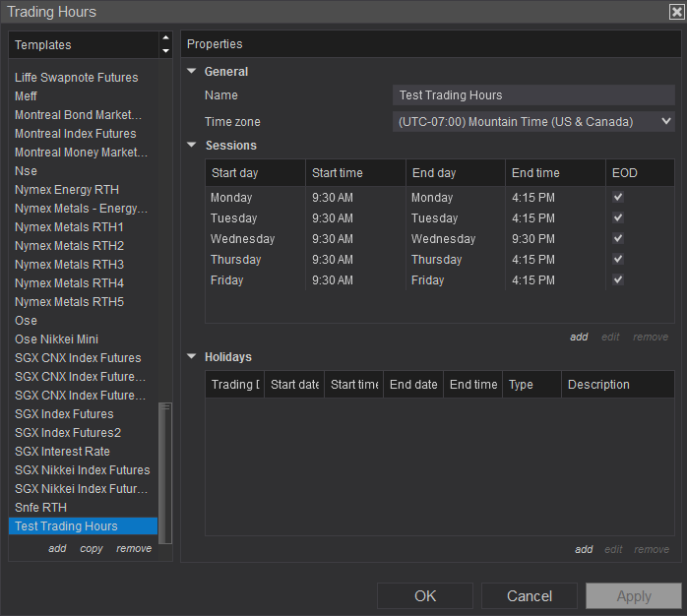Select Ose Nikkei Mini template
687x616 pixels.
coord(56,339)
